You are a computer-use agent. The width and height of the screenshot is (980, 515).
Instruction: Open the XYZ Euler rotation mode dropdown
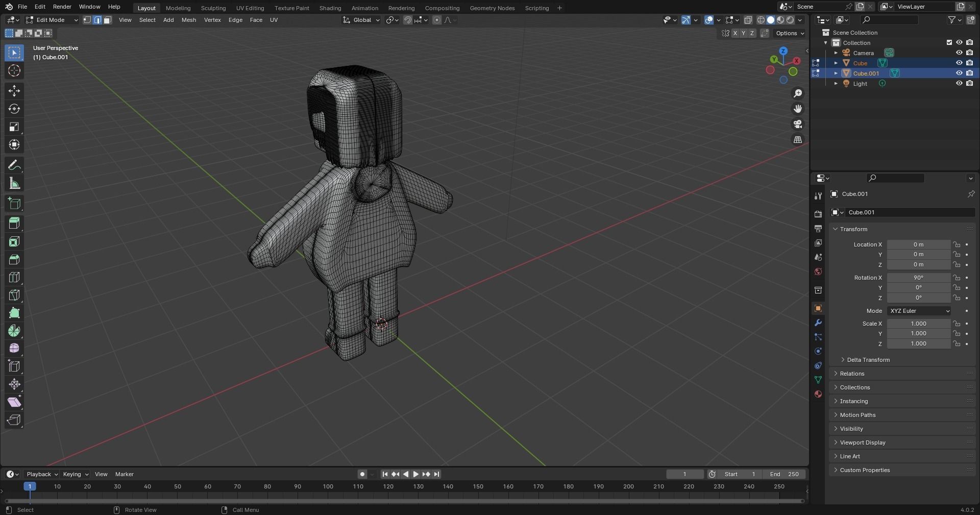click(919, 311)
